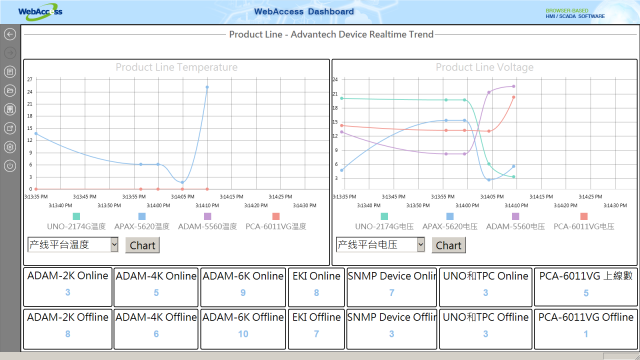The height and width of the screenshot is (360, 640).
Task: Click the save disk sidebar icon
Action: pos(10,109)
